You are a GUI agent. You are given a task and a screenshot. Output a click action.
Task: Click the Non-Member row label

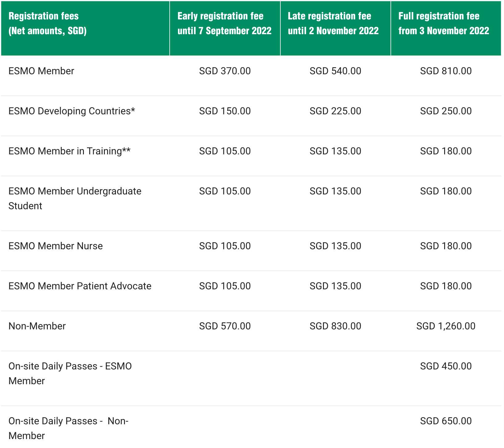pyautogui.click(x=37, y=326)
